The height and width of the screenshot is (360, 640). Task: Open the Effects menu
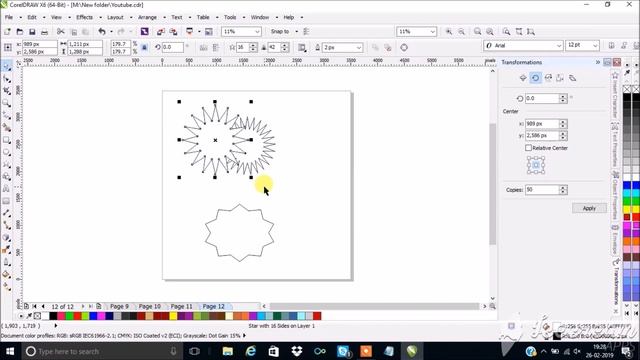pos(84,17)
